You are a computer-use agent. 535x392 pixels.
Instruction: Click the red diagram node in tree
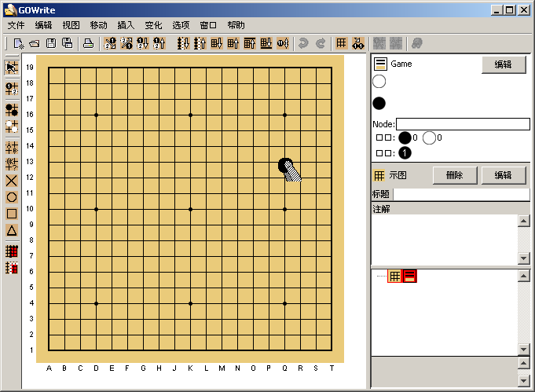tap(409, 276)
